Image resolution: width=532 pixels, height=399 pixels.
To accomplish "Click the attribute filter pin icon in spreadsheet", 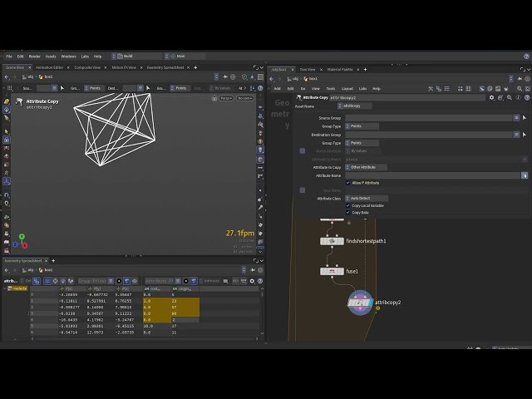I will coord(194,281).
